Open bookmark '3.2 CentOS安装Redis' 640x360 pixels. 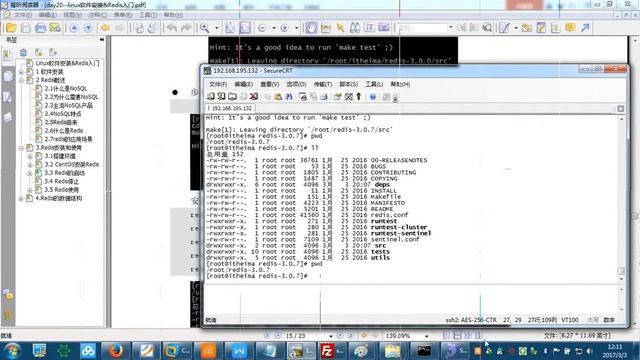tap(72, 164)
